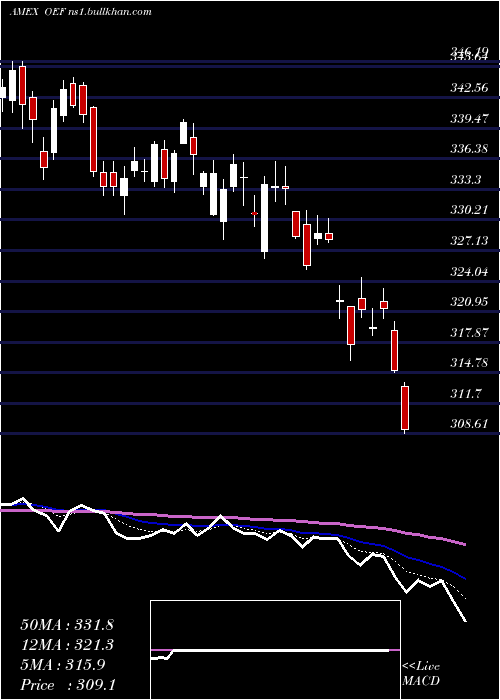Click inside the Live MACD panel
Image resolution: width=500 pixels, height=700 pixels.
[275, 650]
